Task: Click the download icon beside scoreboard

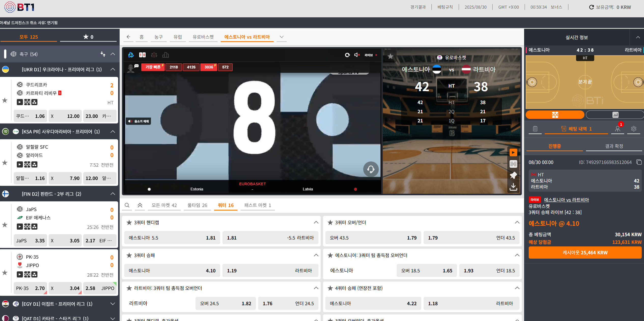Action: [x=513, y=187]
